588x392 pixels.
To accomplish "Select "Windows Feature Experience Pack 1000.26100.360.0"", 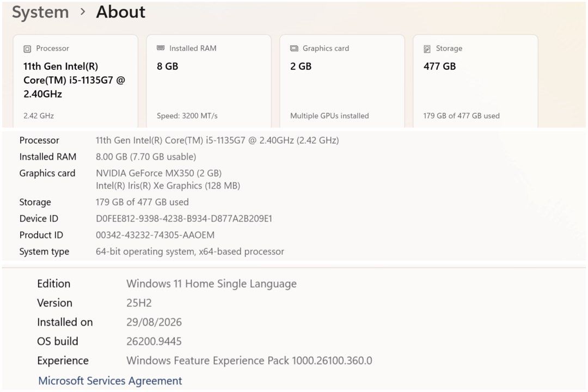I will coord(249,360).
